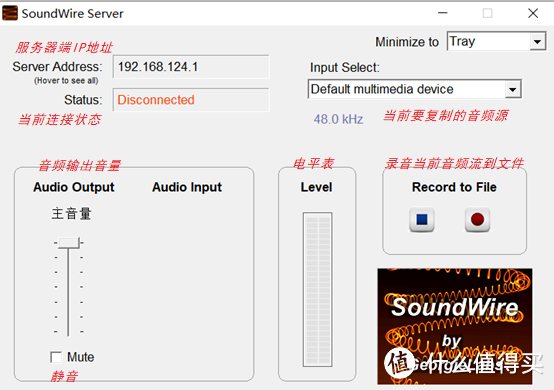Screen dimensions: 554x390
Task: Click the Level meter bar
Action: pos(317,289)
